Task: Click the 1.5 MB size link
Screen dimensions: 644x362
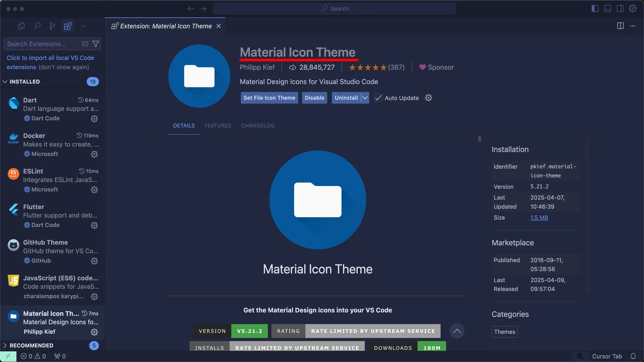Action: point(539,218)
